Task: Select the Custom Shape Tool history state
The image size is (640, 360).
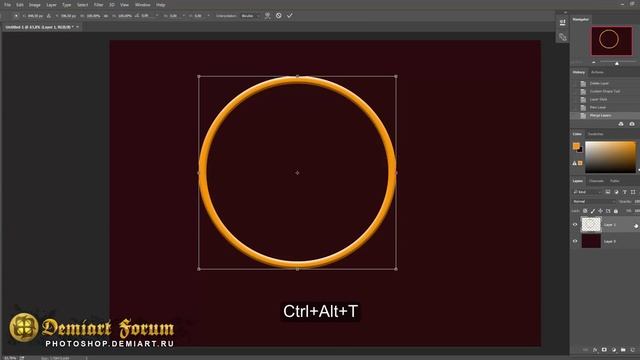Action: coord(605,91)
